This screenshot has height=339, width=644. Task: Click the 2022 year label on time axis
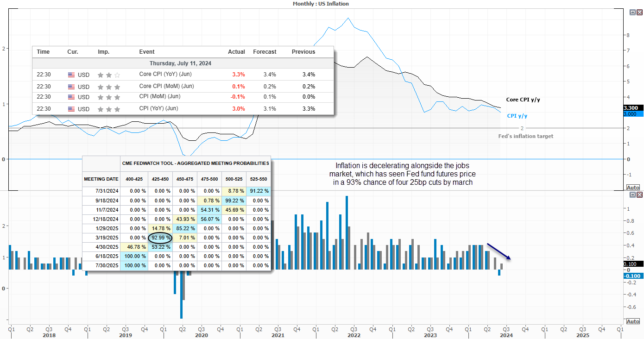tap(354, 335)
